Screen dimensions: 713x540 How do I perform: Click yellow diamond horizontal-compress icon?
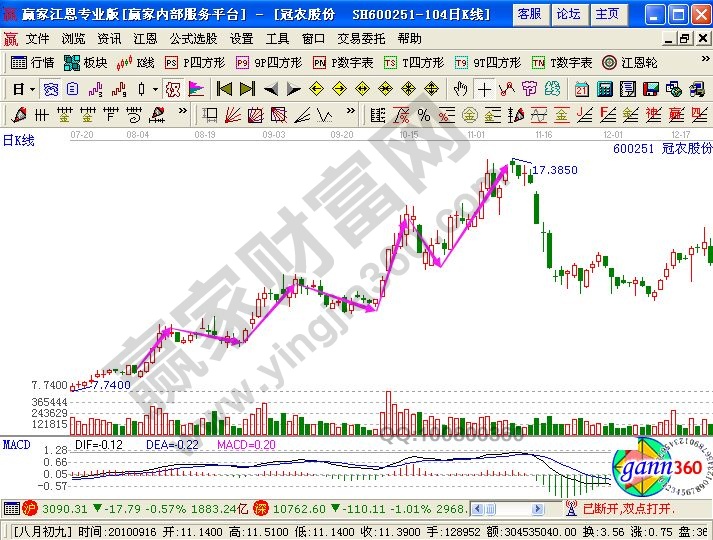pyautogui.click(x=386, y=89)
